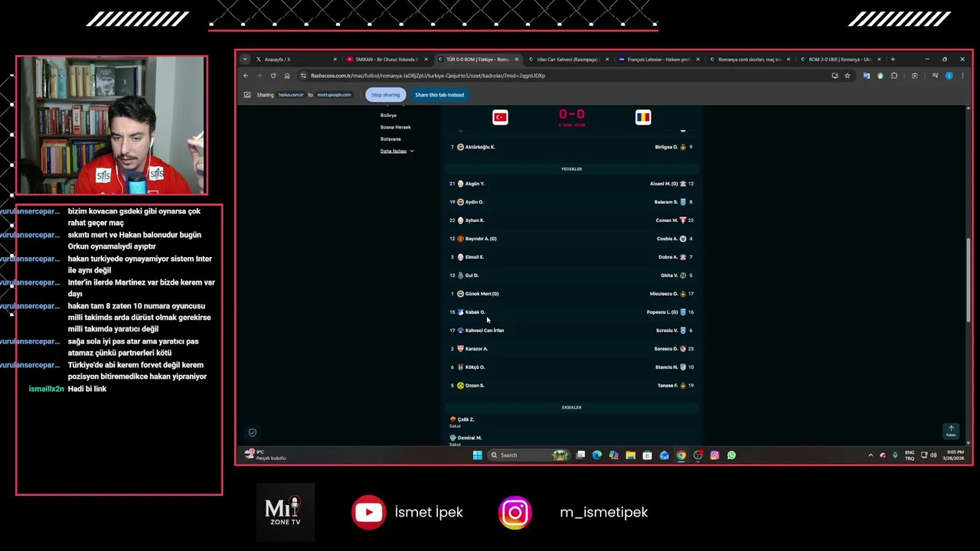Select Botsvana in the country list
Image resolution: width=980 pixels, height=551 pixels.
click(390, 139)
